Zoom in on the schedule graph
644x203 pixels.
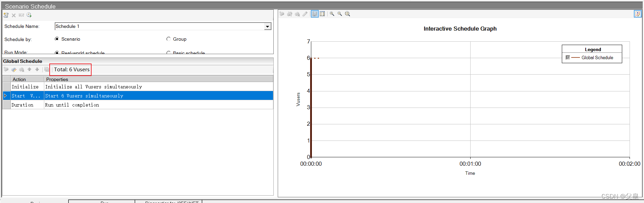click(332, 14)
